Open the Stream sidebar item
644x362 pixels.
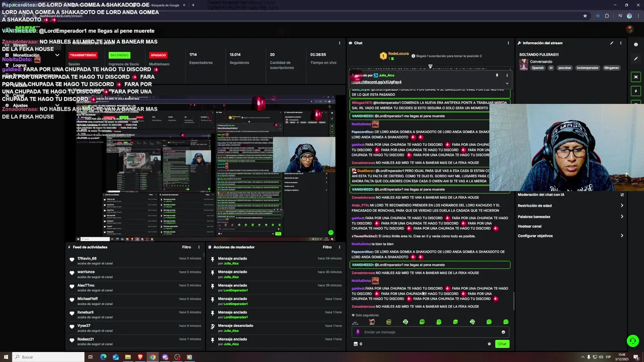coord(20,45)
